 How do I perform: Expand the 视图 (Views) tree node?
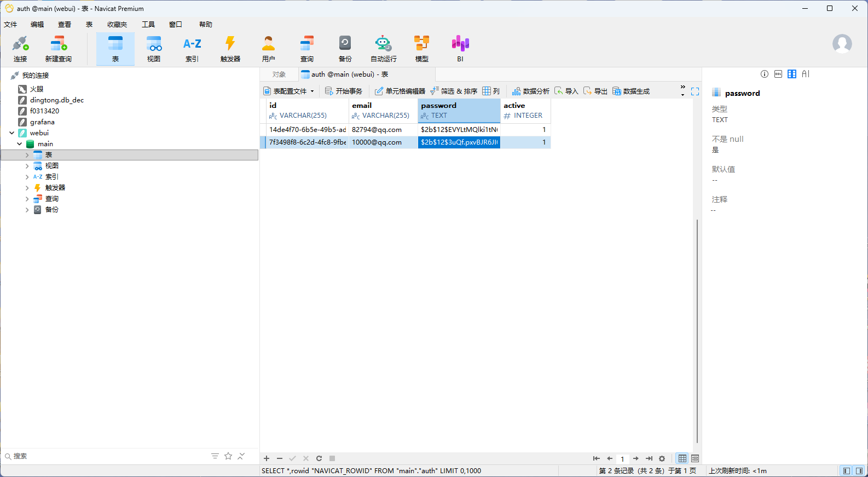tap(27, 166)
